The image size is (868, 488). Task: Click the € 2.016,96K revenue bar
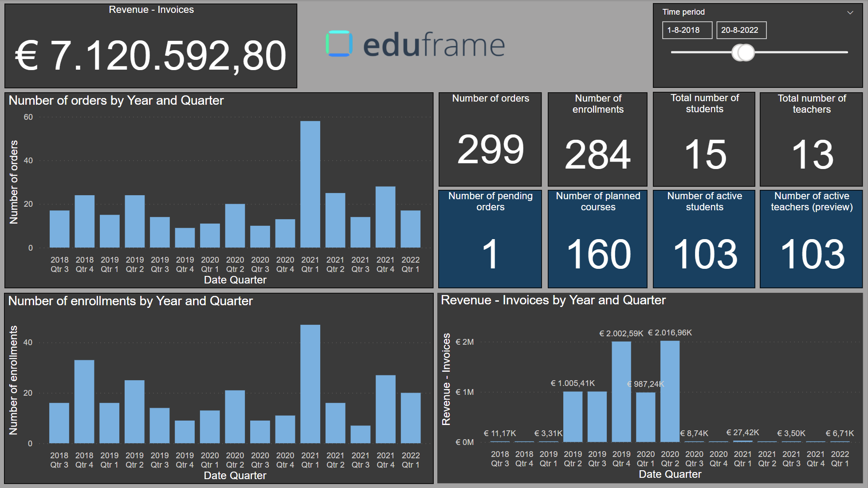click(670, 391)
